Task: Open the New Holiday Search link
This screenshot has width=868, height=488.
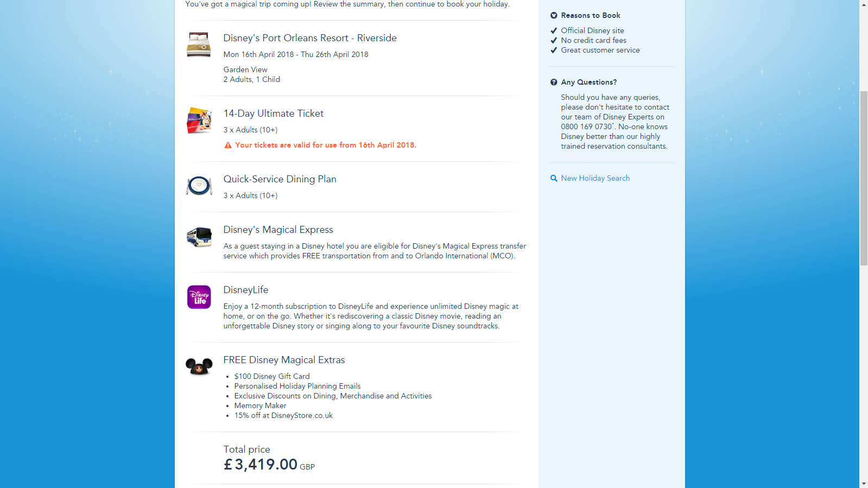Action: click(595, 178)
